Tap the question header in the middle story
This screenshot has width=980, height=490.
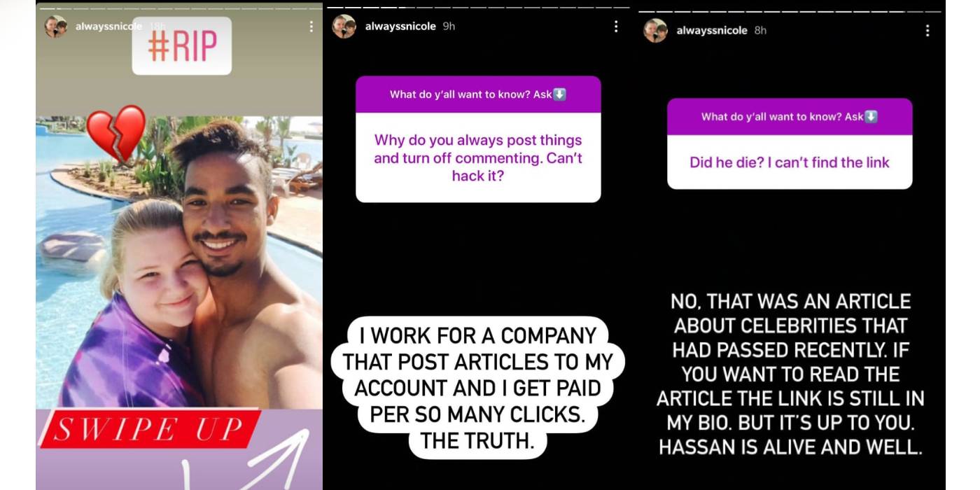click(x=478, y=94)
